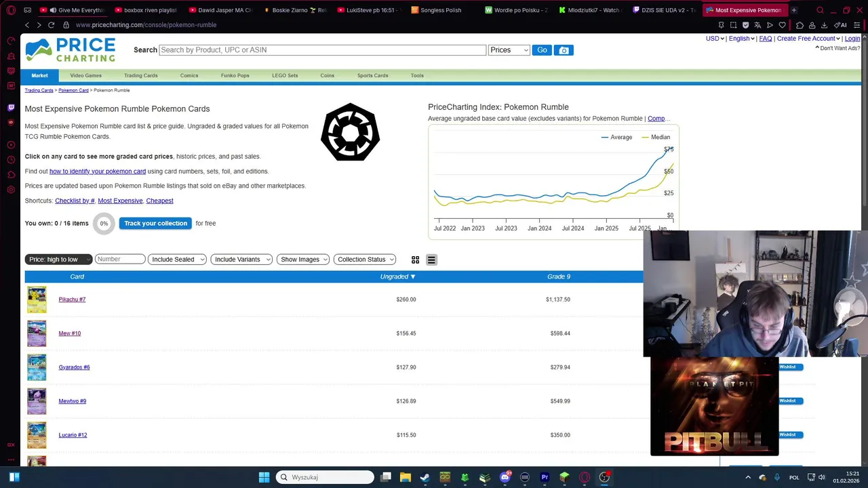Screen dimensions: 868x488
Task: Click the Gyarados #6 card thumbnail
Action: click(37, 367)
